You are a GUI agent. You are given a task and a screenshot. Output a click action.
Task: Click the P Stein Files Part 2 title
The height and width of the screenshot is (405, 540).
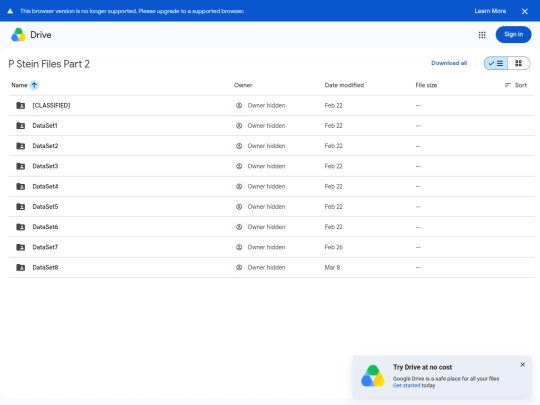pyautogui.click(x=49, y=64)
